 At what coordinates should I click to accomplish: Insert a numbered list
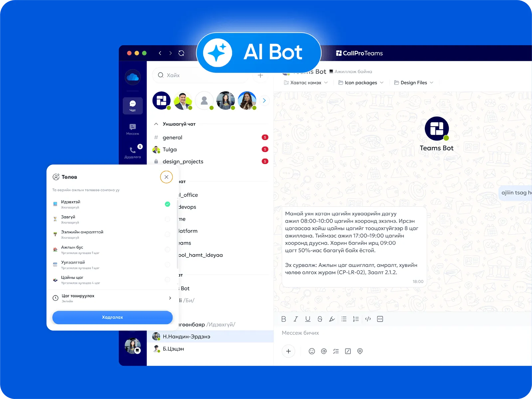click(x=356, y=319)
